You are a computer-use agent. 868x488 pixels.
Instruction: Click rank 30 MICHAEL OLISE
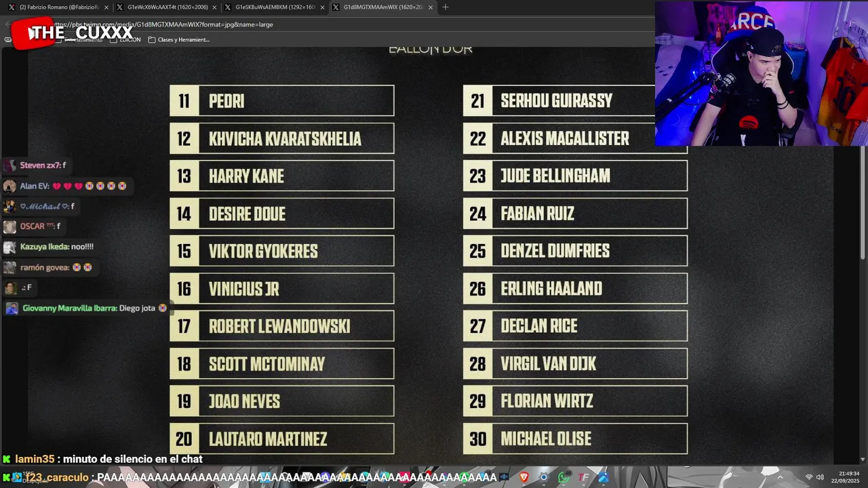(575, 439)
